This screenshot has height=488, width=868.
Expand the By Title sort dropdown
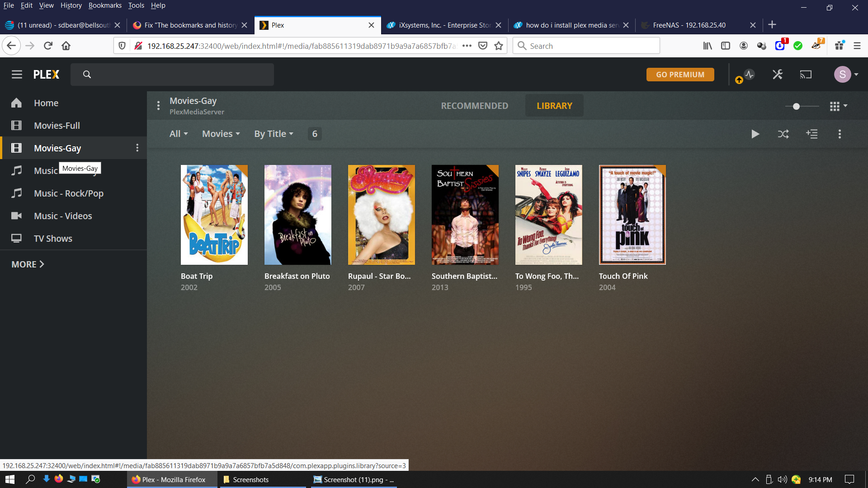(274, 134)
